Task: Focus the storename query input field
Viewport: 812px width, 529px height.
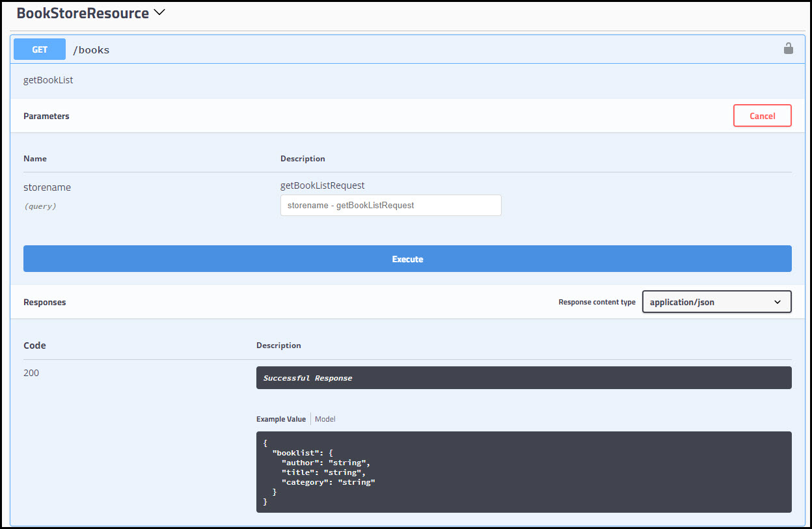Action: 390,205
